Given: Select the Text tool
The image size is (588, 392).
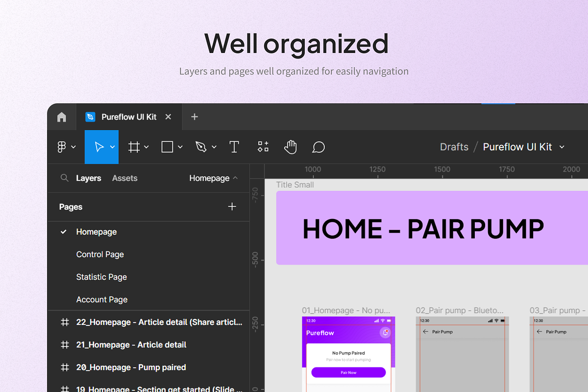Looking at the screenshot, I should (234, 147).
